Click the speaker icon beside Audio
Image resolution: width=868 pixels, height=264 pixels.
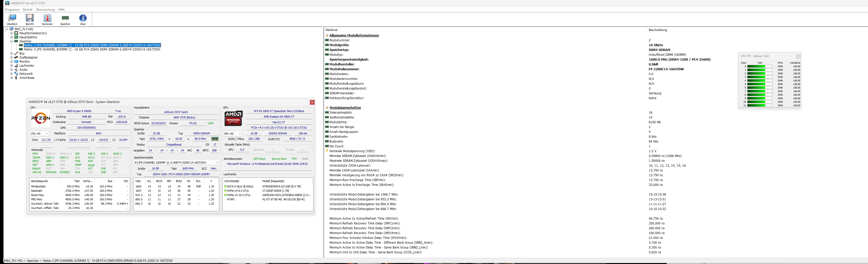coord(16,69)
